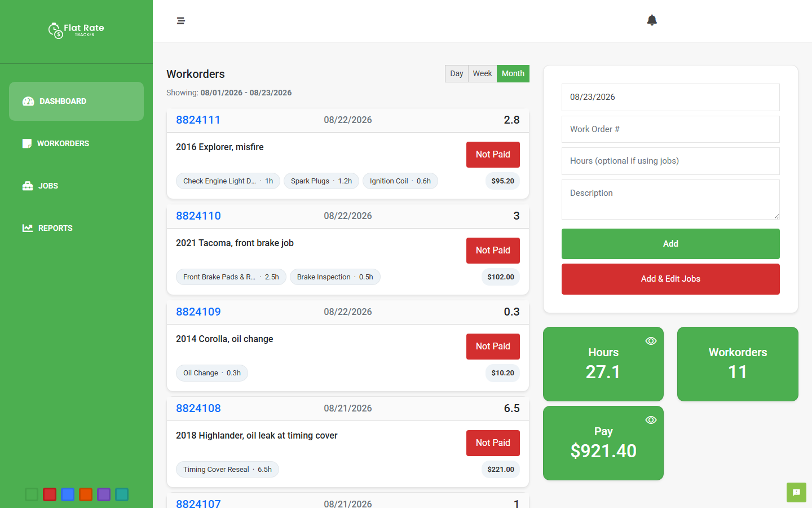This screenshot has height=508, width=812.
Task: Click the Dashboard gauge icon
Action: click(28, 101)
